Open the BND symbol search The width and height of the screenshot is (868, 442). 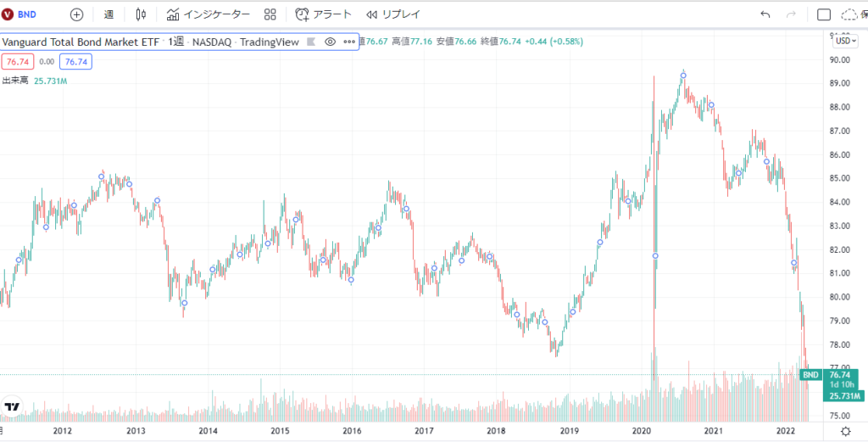point(20,14)
